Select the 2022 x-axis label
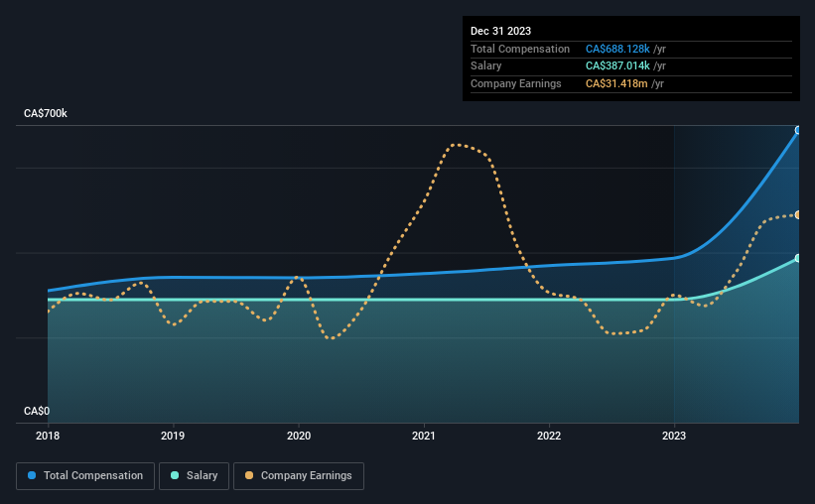Viewport: 815px width, 504px height. pos(549,436)
